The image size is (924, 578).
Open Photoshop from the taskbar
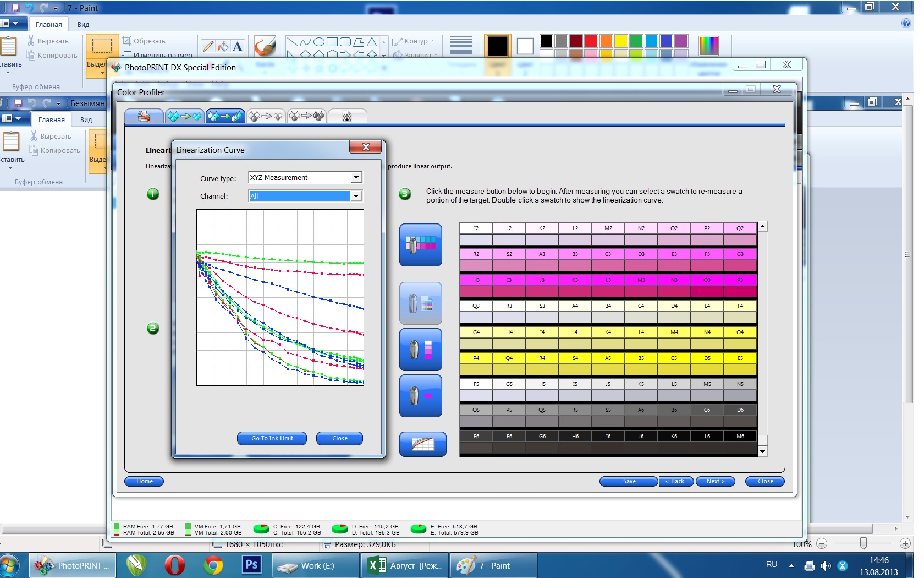click(251, 565)
